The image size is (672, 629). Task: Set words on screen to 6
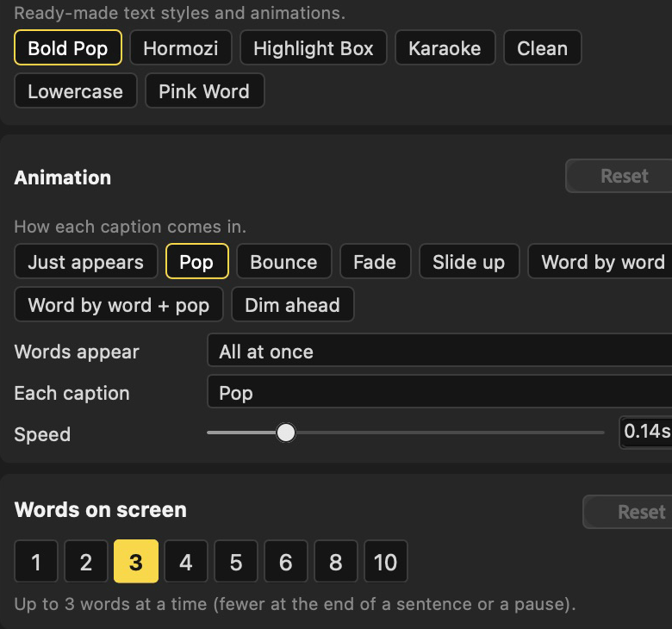(286, 561)
